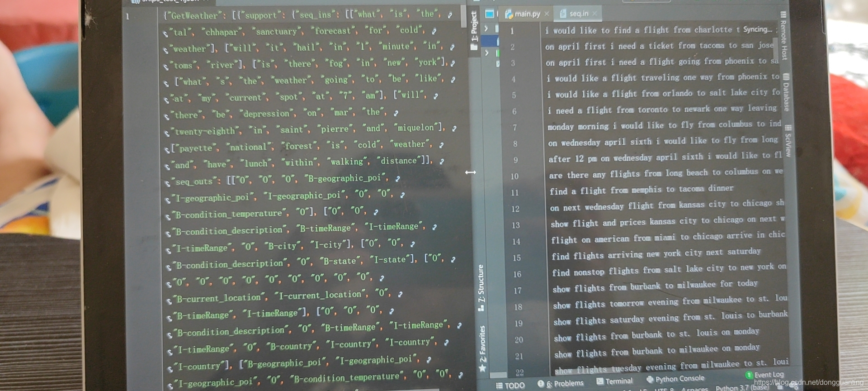Image resolution: width=868 pixels, height=391 pixels.
Task: Click line 'show flights from burbank to st. louis on monday'
Action: coord(656,334)
